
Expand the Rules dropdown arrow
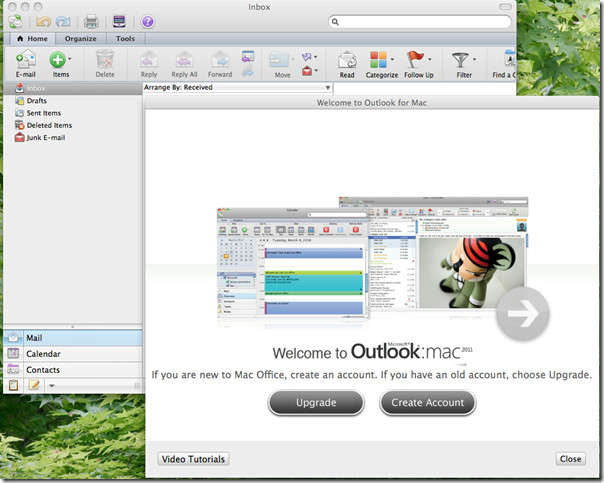[x=315, y=57]
